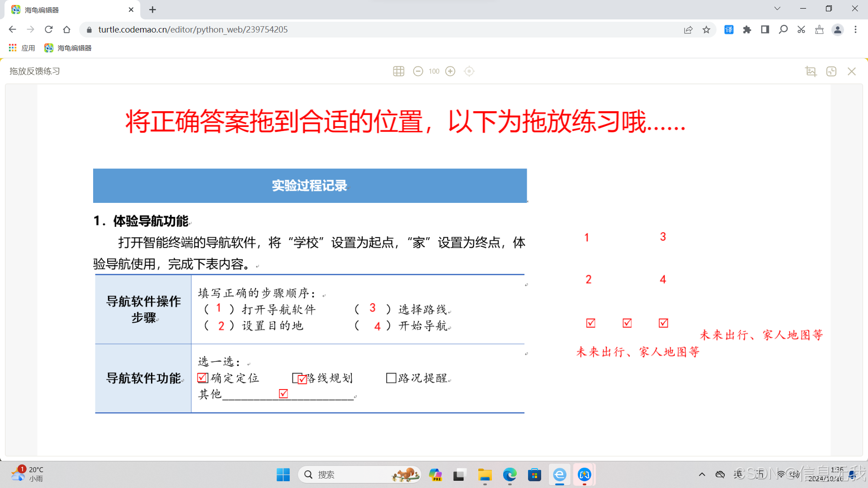
Task: Click the 应用 apps shortcut
Action: 22,48
